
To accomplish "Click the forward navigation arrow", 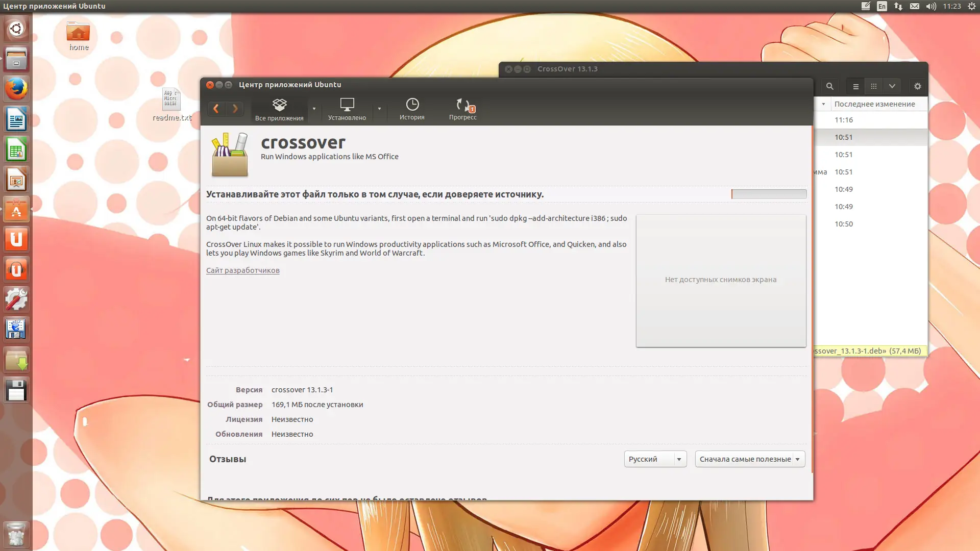I will pos(235,109).
